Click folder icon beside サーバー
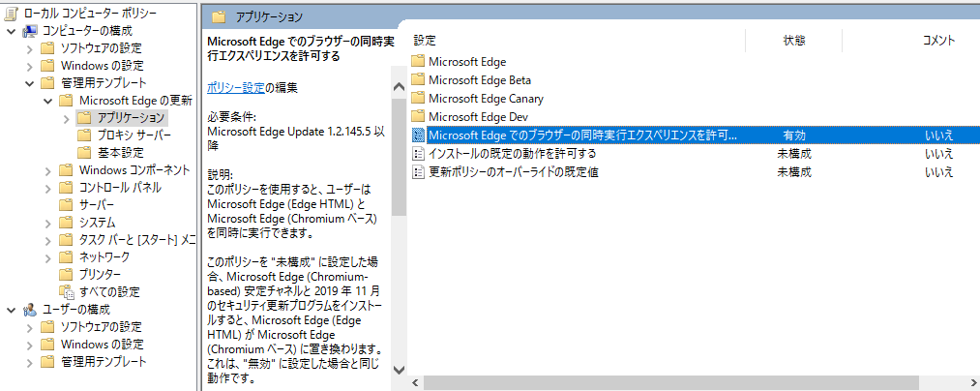The width and height of the screenshot is (980, 391). [66, 204]
